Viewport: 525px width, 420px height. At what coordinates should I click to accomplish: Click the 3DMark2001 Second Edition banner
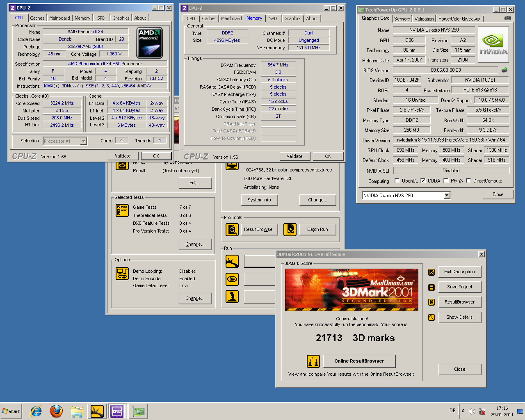tap(352, 290)
